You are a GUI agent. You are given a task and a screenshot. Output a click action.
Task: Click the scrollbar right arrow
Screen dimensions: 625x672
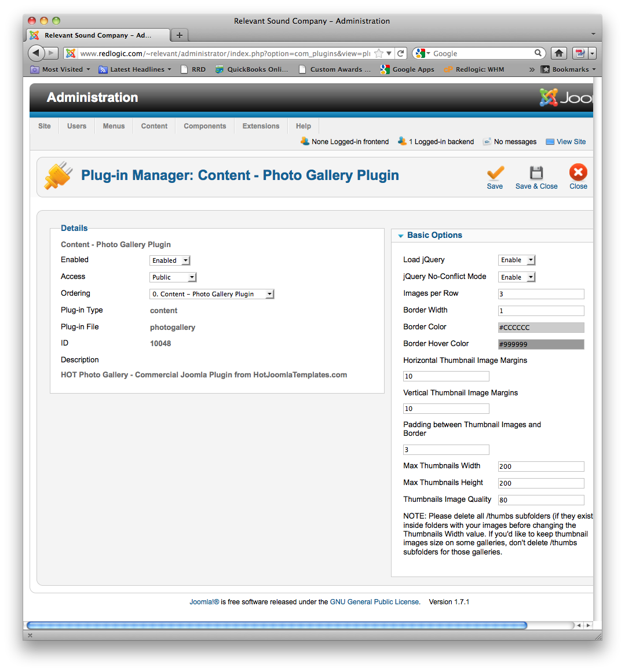[x=588, y=625]
